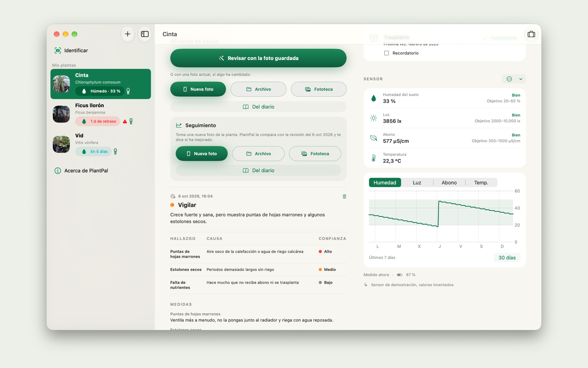Image resolution: width=588 pixels, height=368 pixels.
Task: Click Fototeca in the Seguimiento section
Action: pos(315,154)
